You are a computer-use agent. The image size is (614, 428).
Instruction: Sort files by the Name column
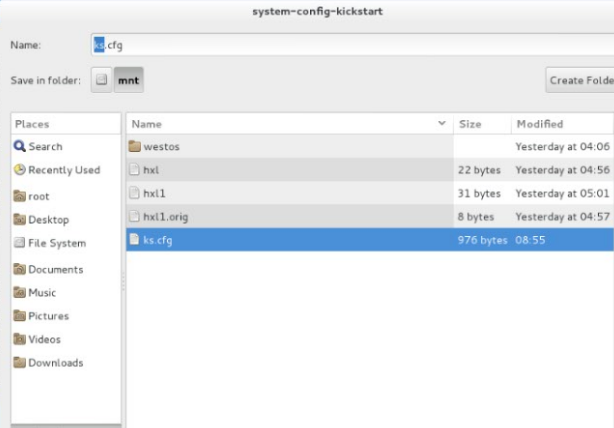[x=289, y=124]
